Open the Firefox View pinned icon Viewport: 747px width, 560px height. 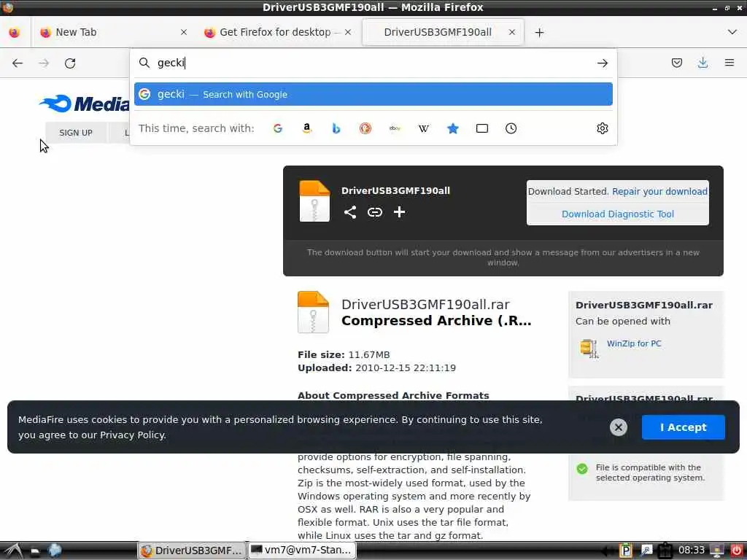coord(15,32)
